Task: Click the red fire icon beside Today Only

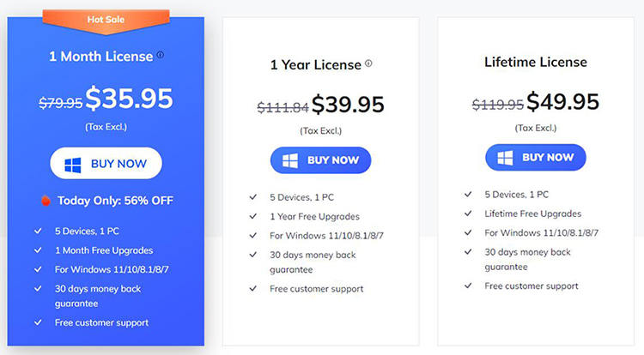Action: coord(46,201)
